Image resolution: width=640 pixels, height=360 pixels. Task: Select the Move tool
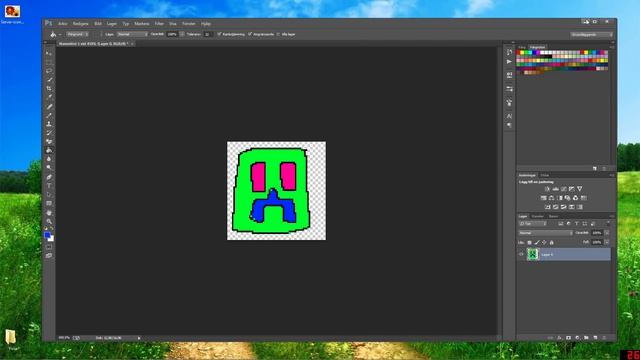[49, 53]
